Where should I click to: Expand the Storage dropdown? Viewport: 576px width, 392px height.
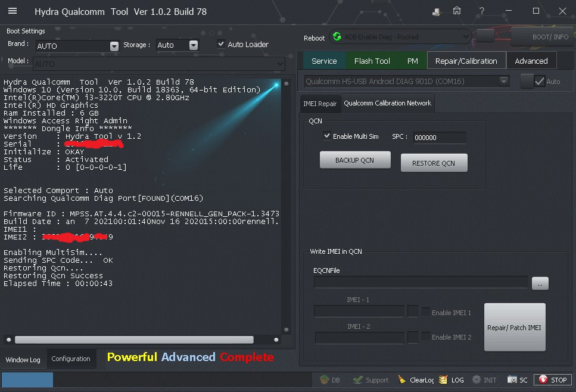pyautogui.click(x=194, y=45)
